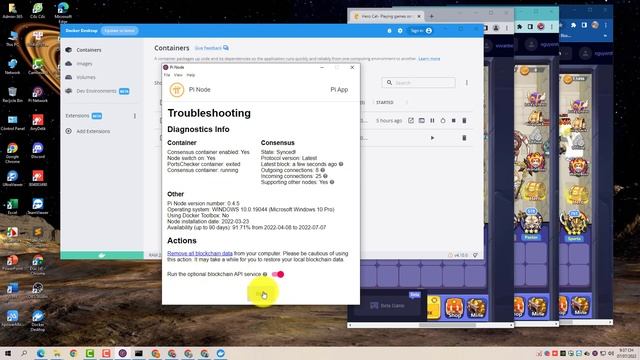
Task: Click the update button in Docker title bar
Action: pos(120,31)
